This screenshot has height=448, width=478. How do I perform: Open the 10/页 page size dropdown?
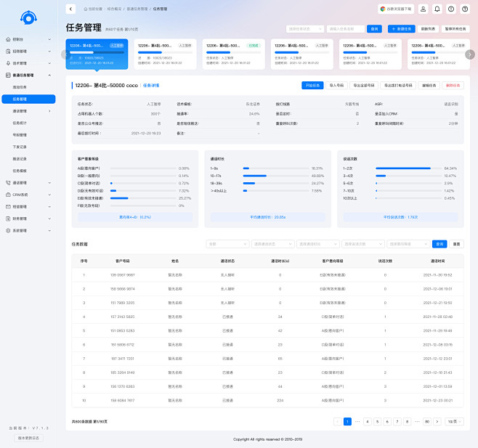[x=453, y=421]
